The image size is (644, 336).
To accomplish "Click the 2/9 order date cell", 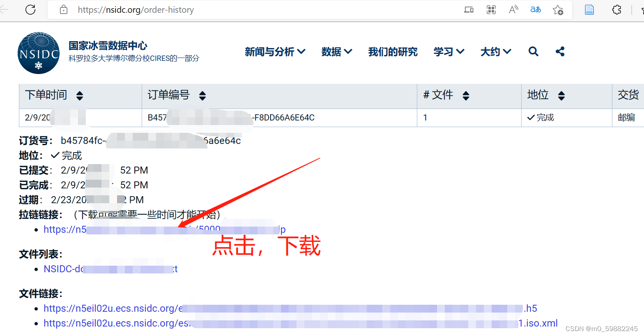I will point(80,118).
